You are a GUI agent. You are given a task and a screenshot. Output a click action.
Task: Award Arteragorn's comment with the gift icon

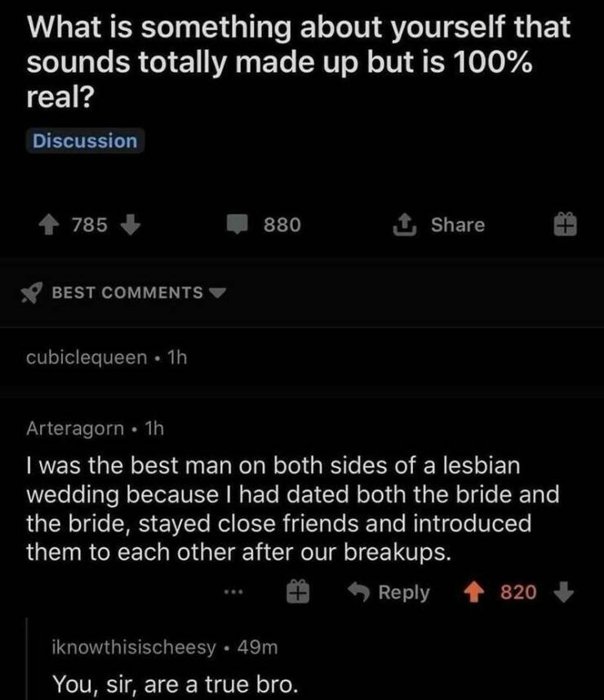[300, 591]
